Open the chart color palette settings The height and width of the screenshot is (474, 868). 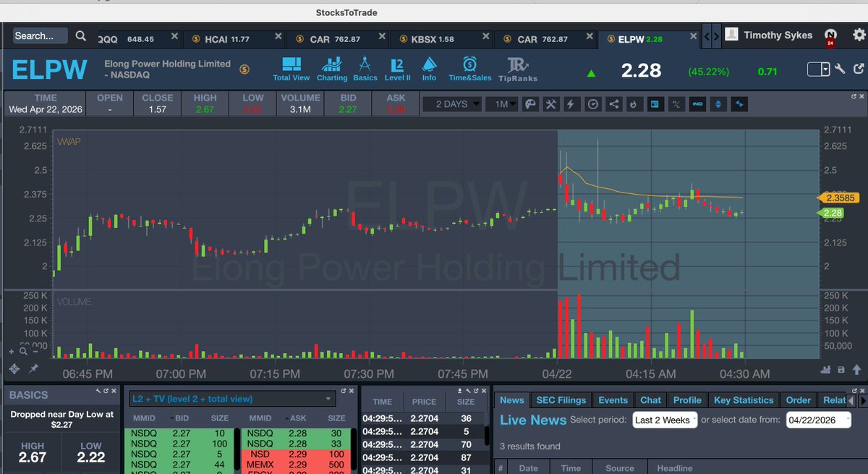click(x=529, y=104)
